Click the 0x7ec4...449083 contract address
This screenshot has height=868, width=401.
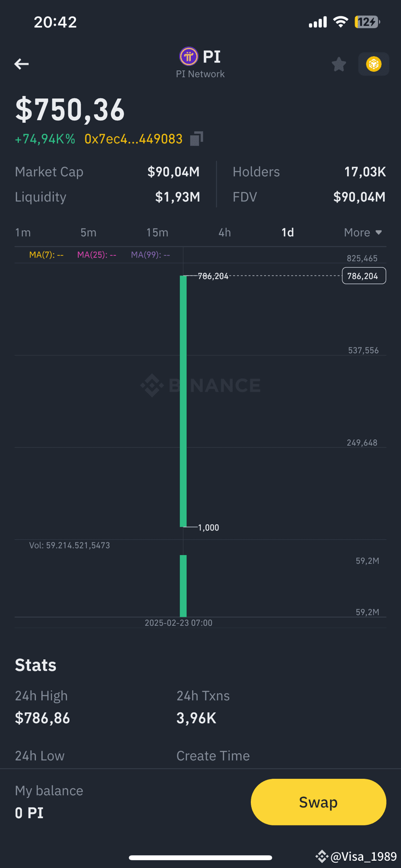133,139
